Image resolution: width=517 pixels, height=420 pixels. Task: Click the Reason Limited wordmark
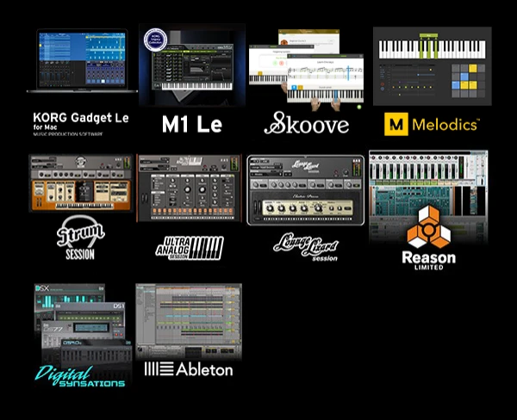428,261
